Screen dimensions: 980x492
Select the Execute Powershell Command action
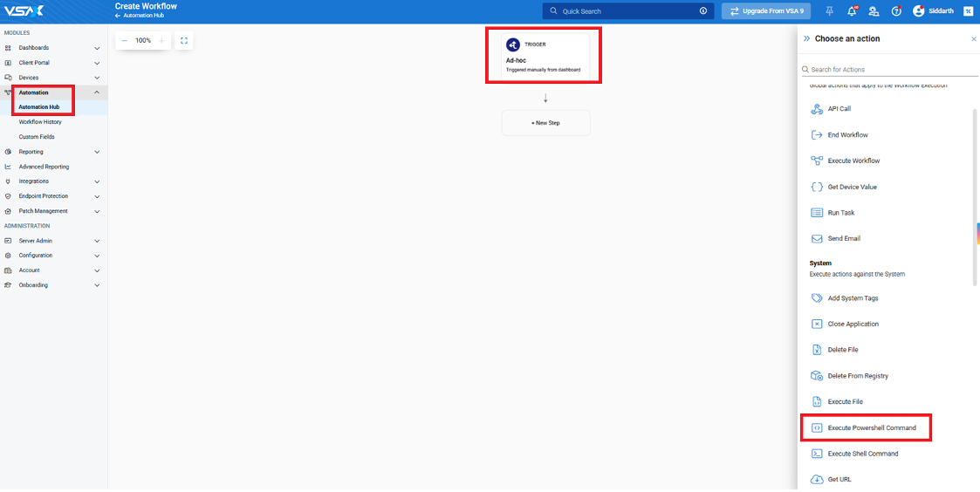point(871,428)
